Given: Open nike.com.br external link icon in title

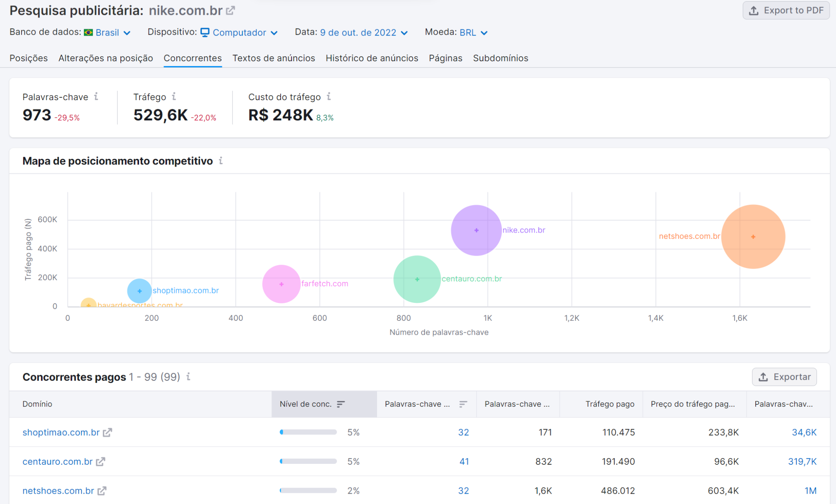Looking at the screenshot, I should 231,10.
